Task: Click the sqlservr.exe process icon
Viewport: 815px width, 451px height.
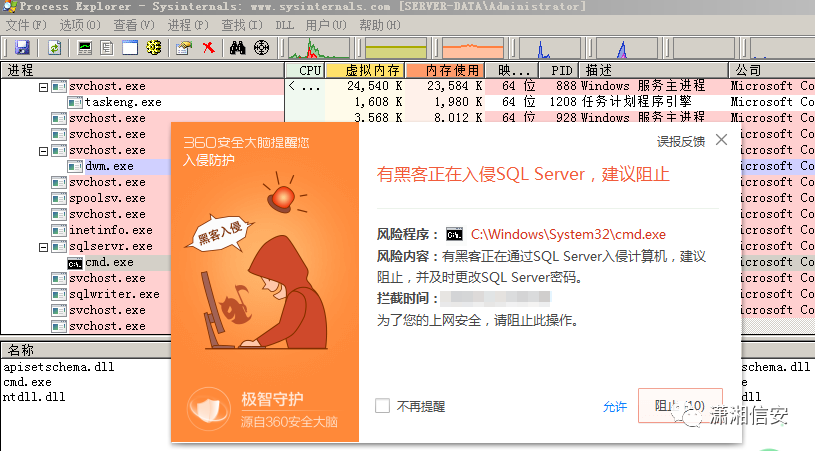Action: 59,246
